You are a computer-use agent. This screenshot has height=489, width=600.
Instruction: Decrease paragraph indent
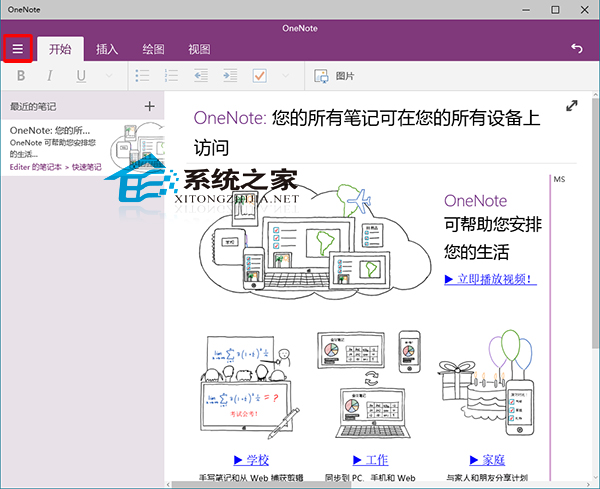pos(201,75)
